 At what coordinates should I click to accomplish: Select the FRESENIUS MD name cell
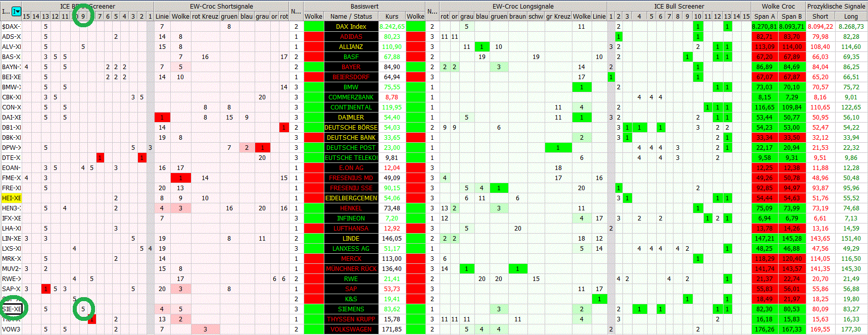(351, 178)
